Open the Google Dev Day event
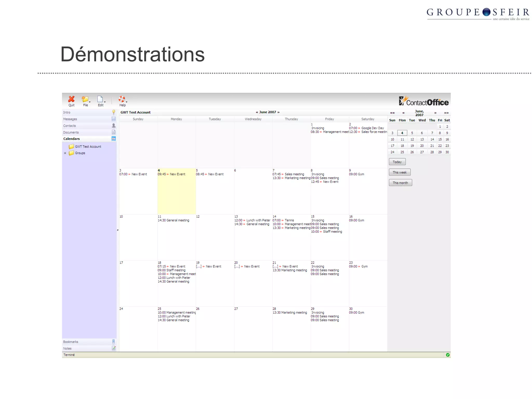 pos(372,128)
